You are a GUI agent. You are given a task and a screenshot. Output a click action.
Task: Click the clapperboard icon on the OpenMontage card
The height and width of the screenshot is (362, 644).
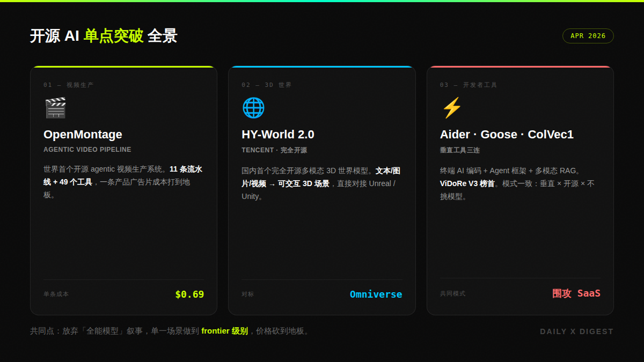click(55, 107)
